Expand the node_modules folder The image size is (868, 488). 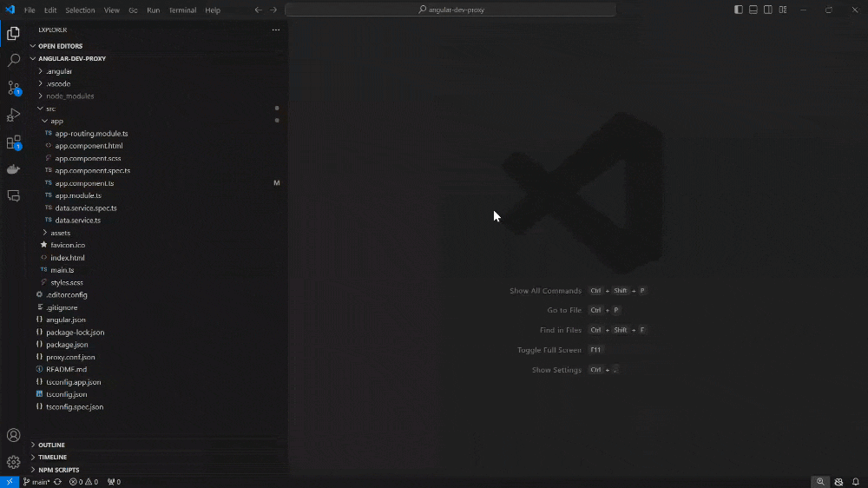pos(69,96)
